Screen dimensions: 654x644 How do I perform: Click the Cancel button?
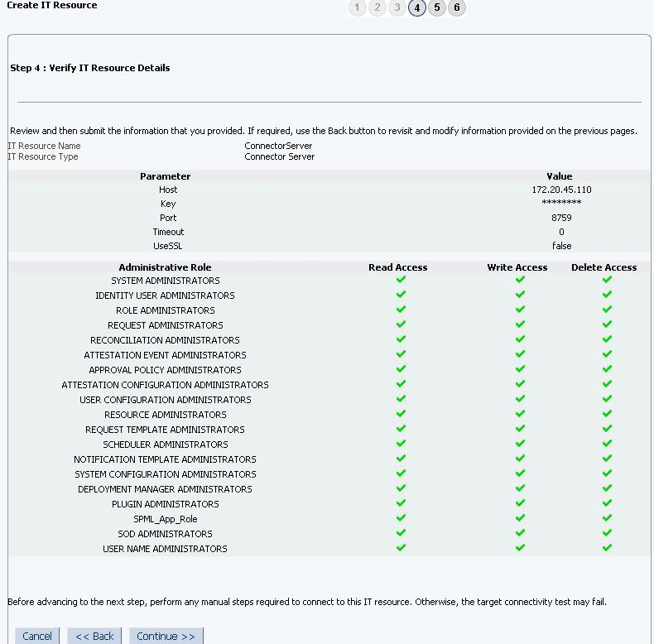pos(37,636)
